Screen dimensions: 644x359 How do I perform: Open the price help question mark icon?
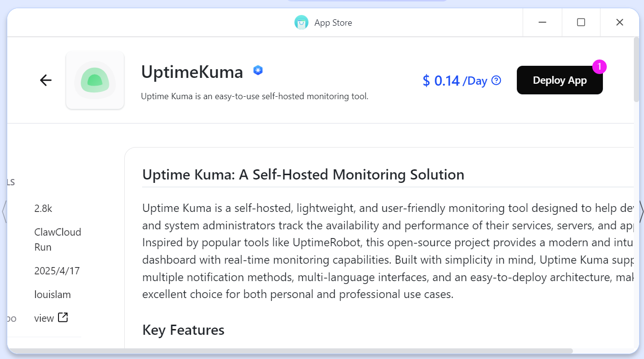tap(496, 81)
